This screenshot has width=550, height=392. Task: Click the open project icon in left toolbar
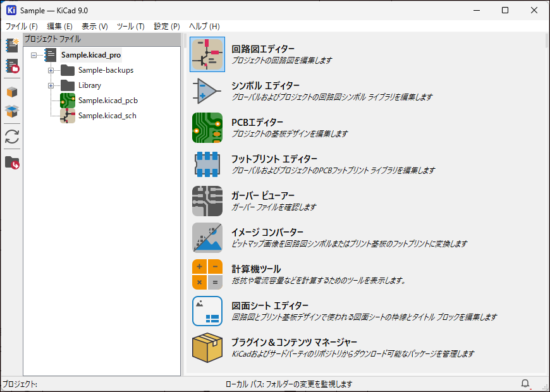tap(11, 66)
